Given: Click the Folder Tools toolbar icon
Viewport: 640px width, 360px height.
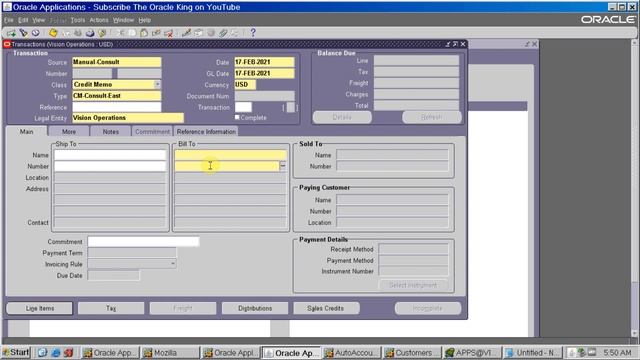Looking at the screenshot, I should [x=235, y=33].
